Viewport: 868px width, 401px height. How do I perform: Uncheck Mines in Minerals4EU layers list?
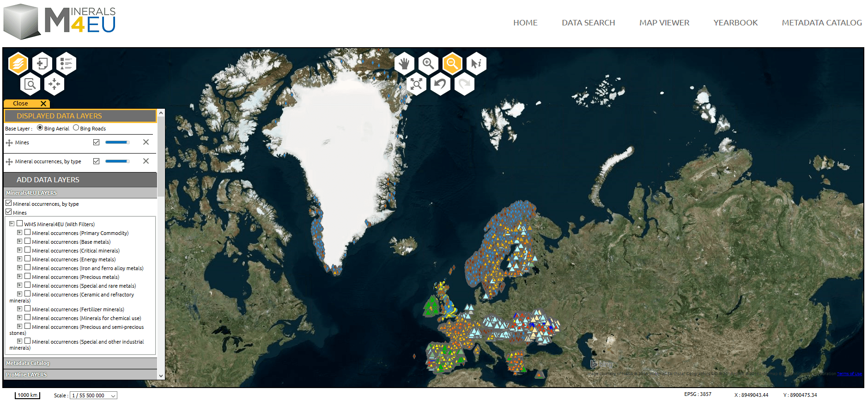click(8, 212)
